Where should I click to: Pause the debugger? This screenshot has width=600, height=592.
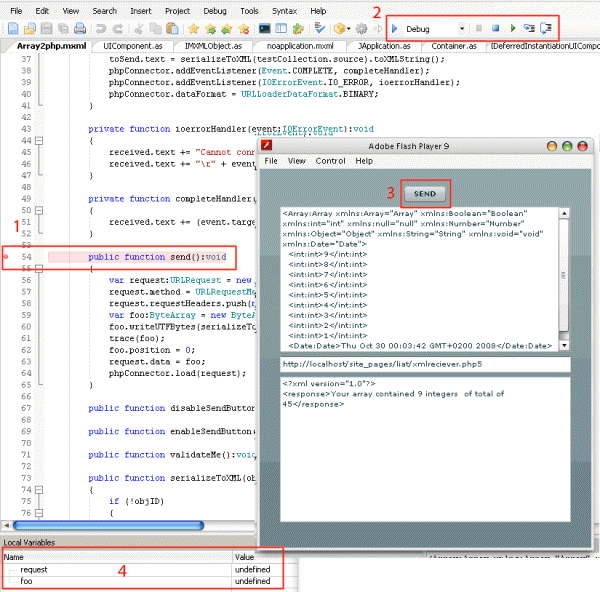point(479,28)
